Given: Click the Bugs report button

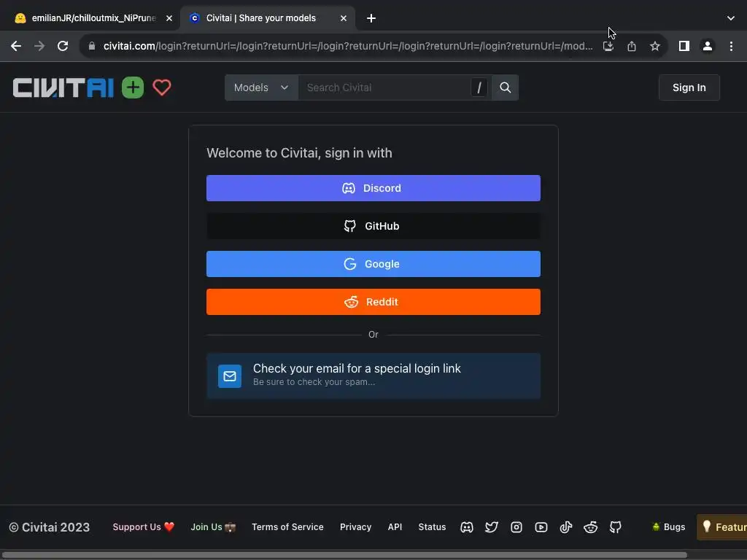Looking at the screenshot, I should tap(668, 527).
